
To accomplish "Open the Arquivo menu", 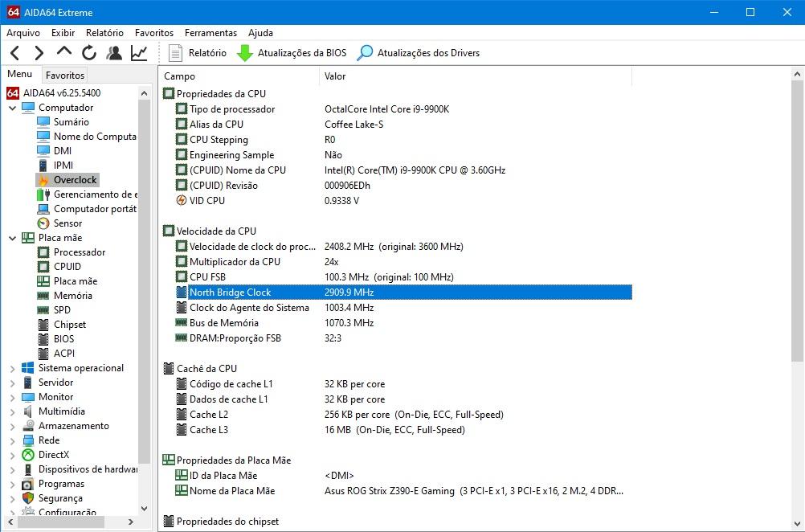I will pyautogui.click(x=23, y=33).
